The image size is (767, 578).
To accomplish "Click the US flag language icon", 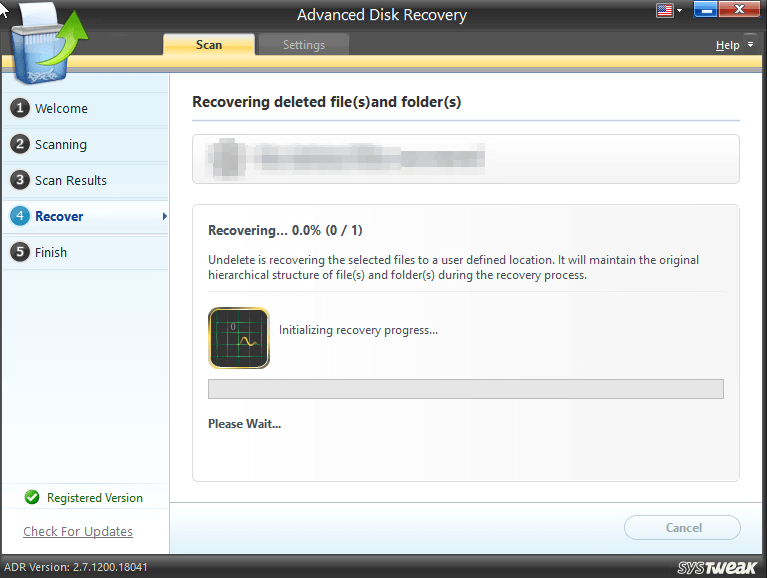I will click(665, 11).
